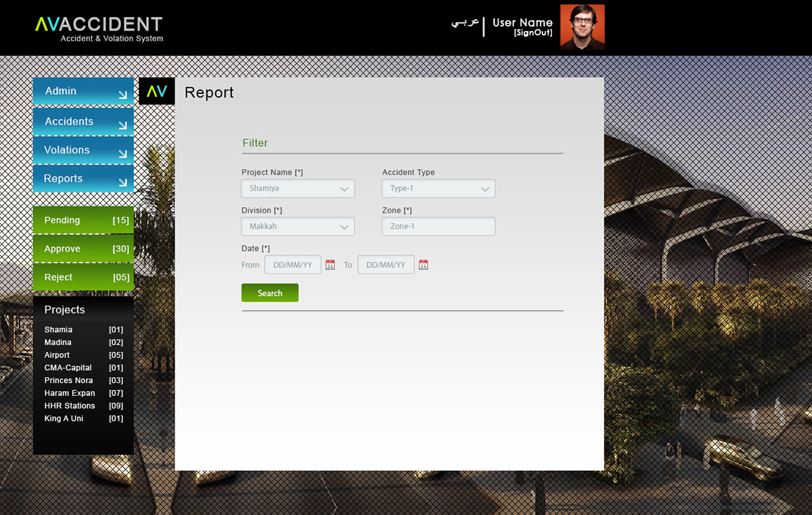This screenshot has height=515, width=812.
Task: Click the AVACCIDENT logo in header
Action: (99, 29)
